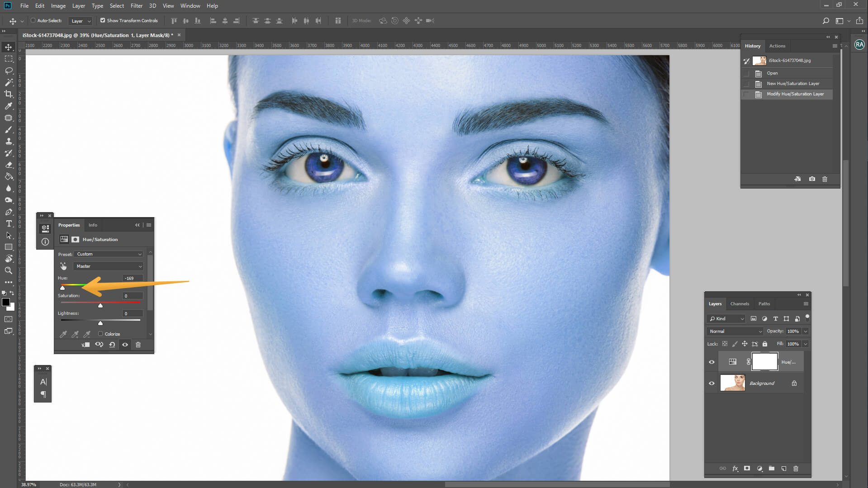Add a layer style with the fx icon
Image resolution: width=868 pixels, height=488 pixels.
pyautogui.click(x=735, y=469)
